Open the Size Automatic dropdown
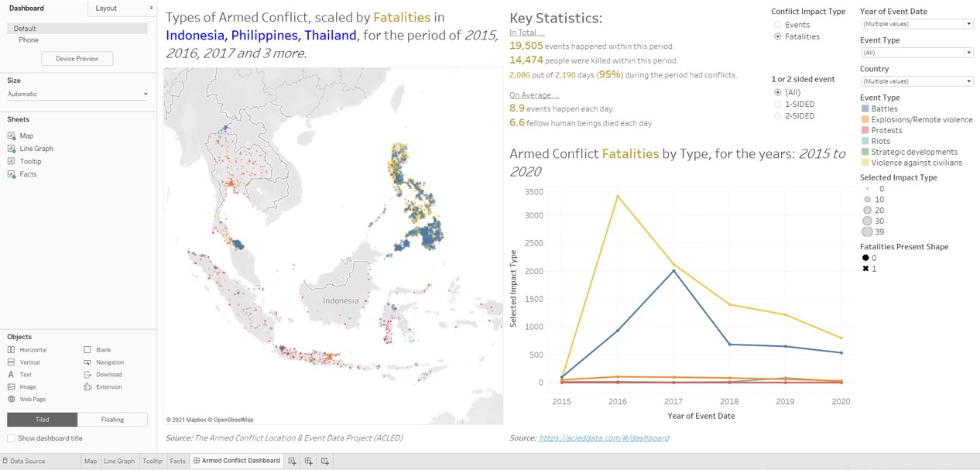This screenshot has width=980, height=470. click(x=146, y=94)
